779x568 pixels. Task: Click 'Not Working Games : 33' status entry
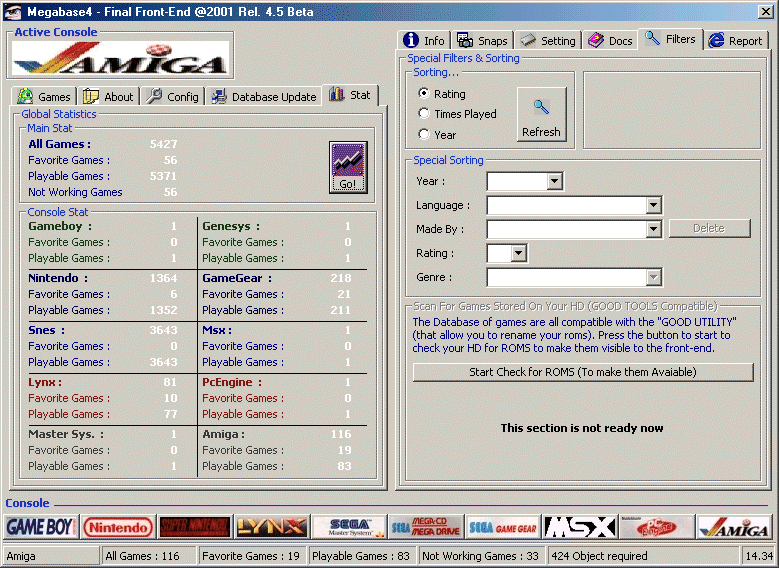coord(480,556)
